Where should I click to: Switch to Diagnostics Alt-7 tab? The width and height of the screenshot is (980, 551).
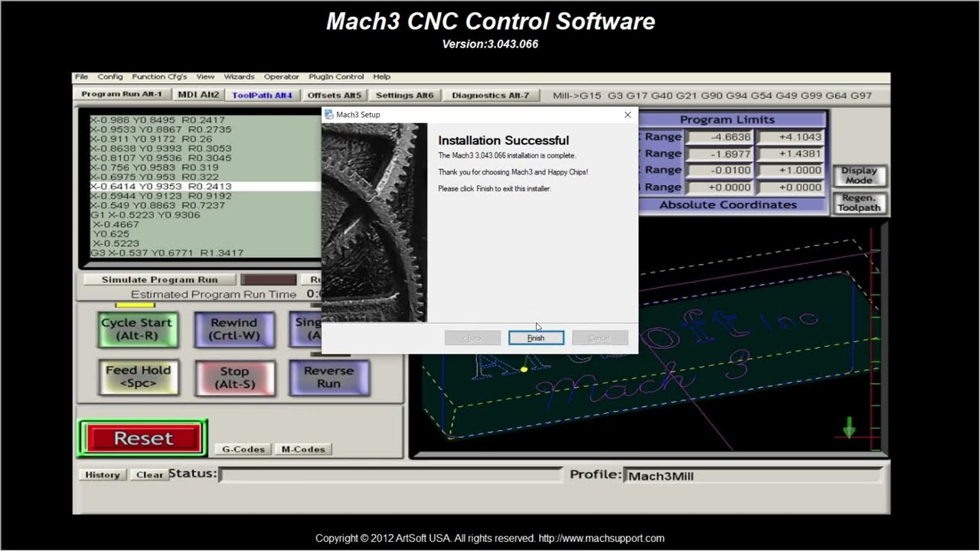(x=490, y=95)
